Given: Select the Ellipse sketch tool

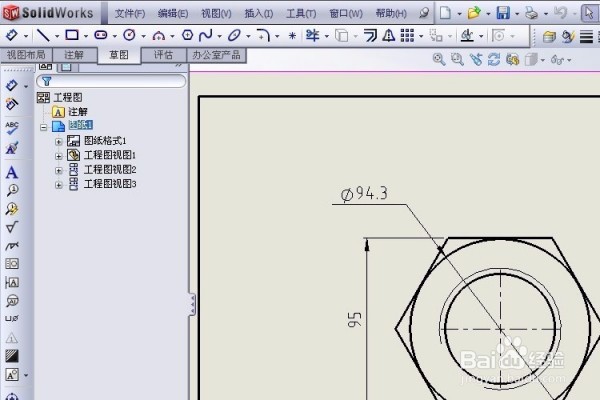Looking at the screenshot, I should 234,36.
